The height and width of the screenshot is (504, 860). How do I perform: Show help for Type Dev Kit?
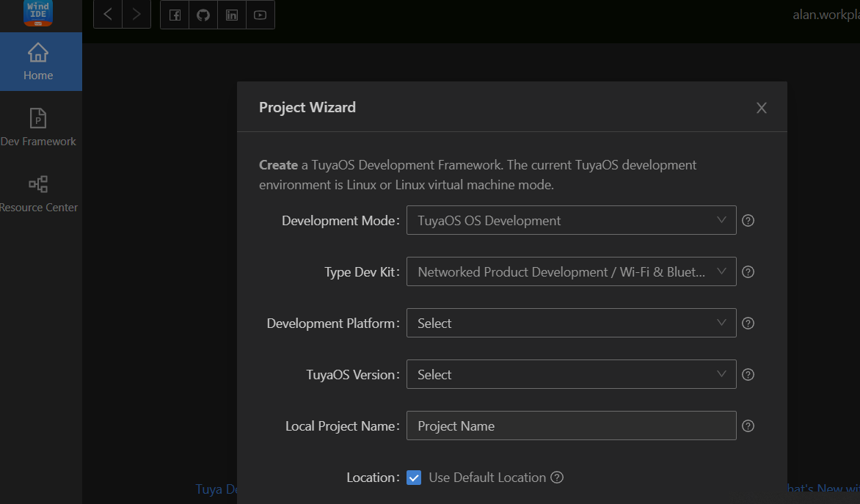click(x=748, y=272)
